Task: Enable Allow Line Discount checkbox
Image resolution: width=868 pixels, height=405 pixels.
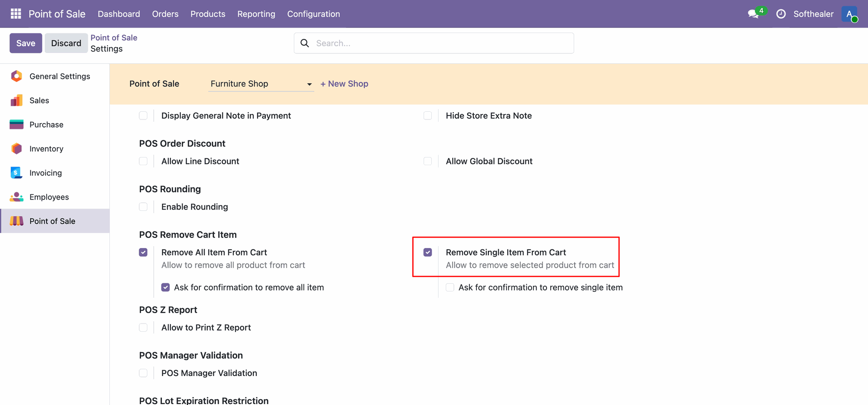Action: pyautogui.click(x=143, y=161)
